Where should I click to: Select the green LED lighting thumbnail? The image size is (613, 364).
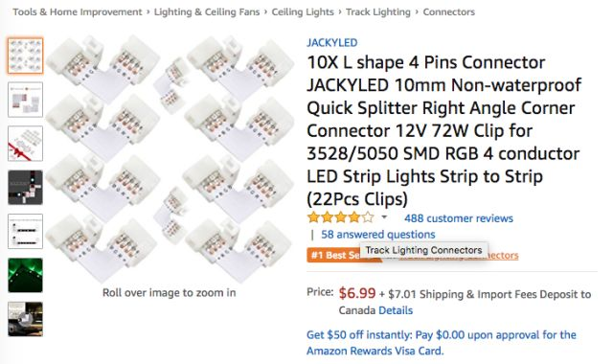(26, 275)
